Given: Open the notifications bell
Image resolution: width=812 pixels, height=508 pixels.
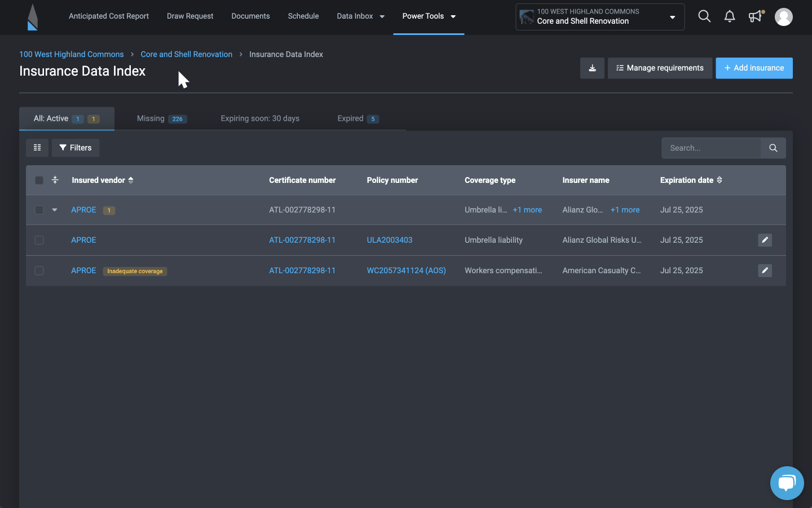Looking at the screenshot, I should point(730,16).
